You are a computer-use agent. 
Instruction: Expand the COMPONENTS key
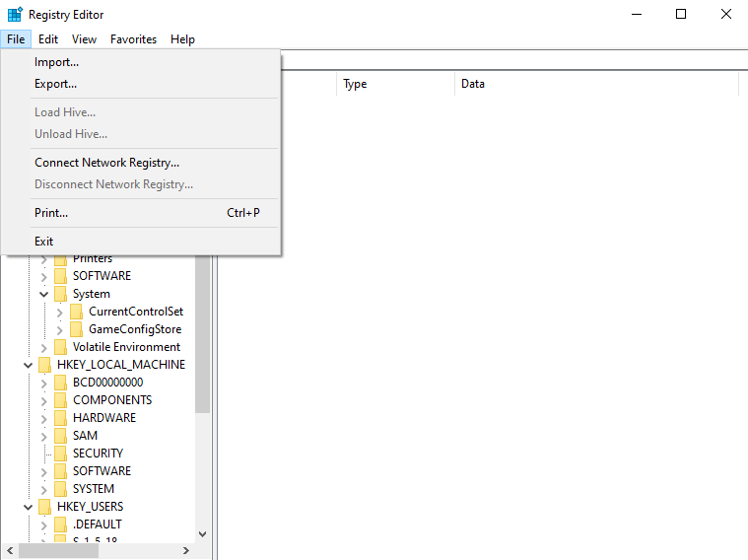44,401
